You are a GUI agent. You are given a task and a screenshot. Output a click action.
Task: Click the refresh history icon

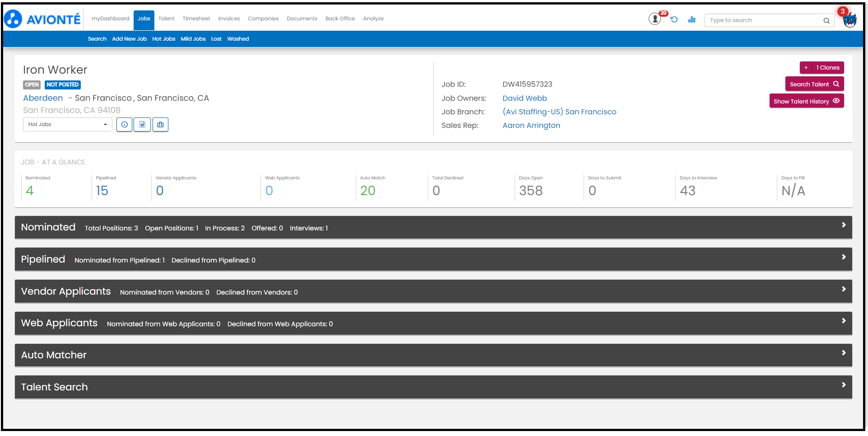coord(674,19)
